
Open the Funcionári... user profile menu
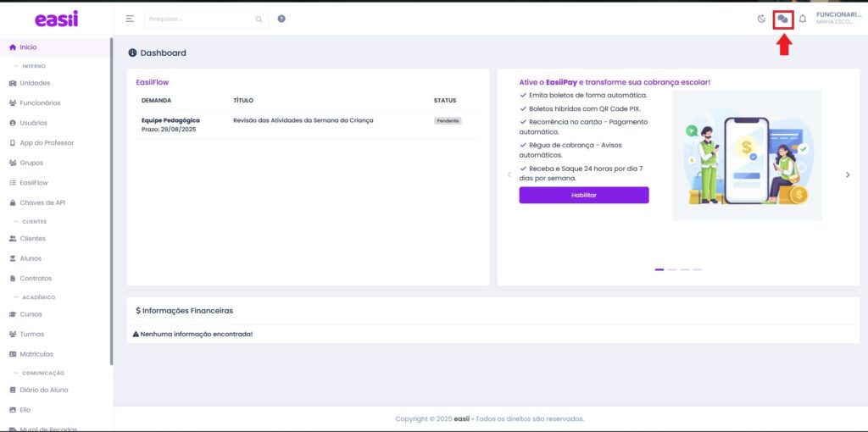pyautogui.click(x=837, y=18)
